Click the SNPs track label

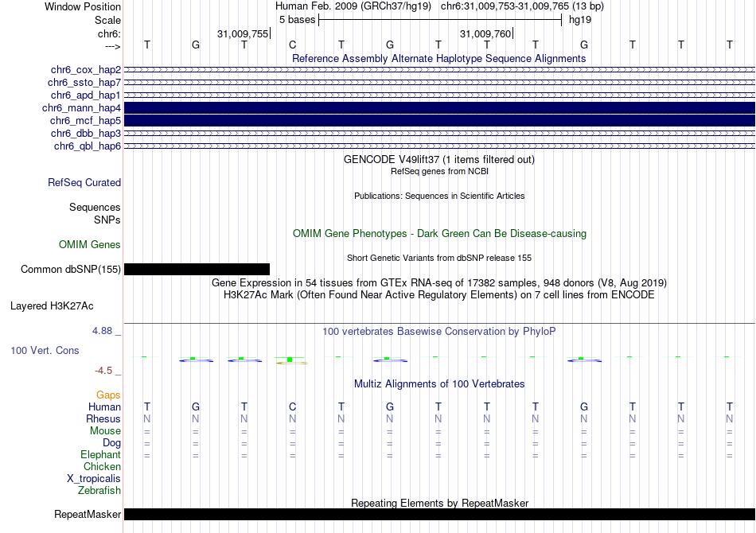pos(107,220)
